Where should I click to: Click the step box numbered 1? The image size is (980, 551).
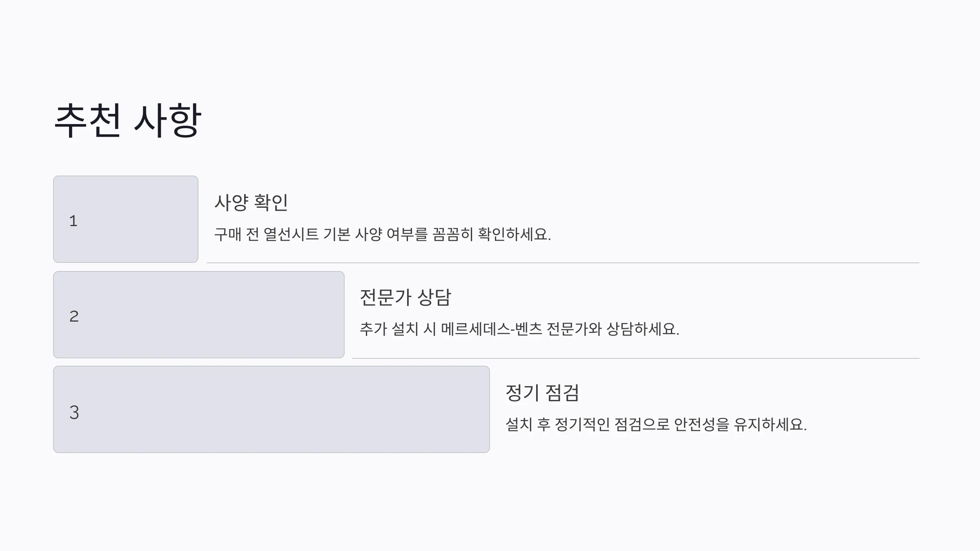pyautogui.click(x=126, y=219)
